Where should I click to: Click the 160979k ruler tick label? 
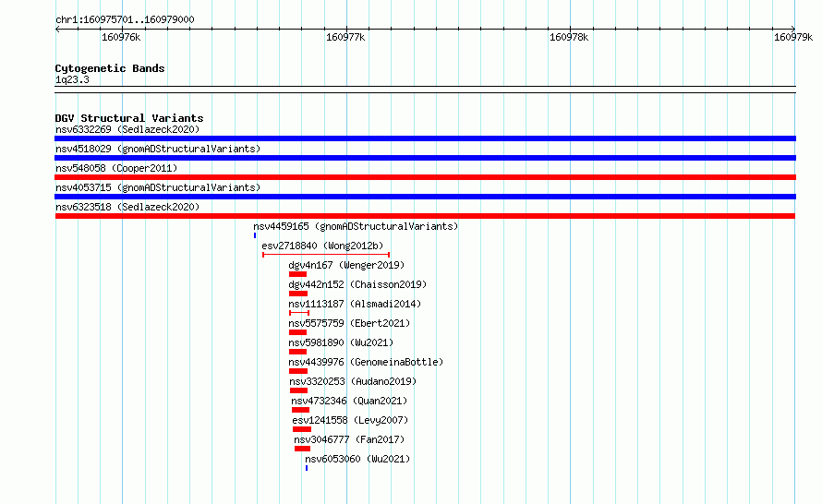point(793,37)
